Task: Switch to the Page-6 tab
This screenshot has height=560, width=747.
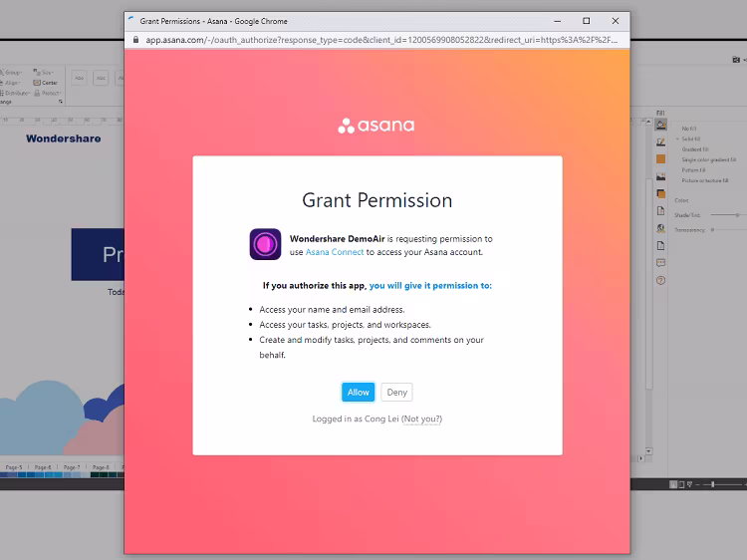Action: [x=43, y=467]
